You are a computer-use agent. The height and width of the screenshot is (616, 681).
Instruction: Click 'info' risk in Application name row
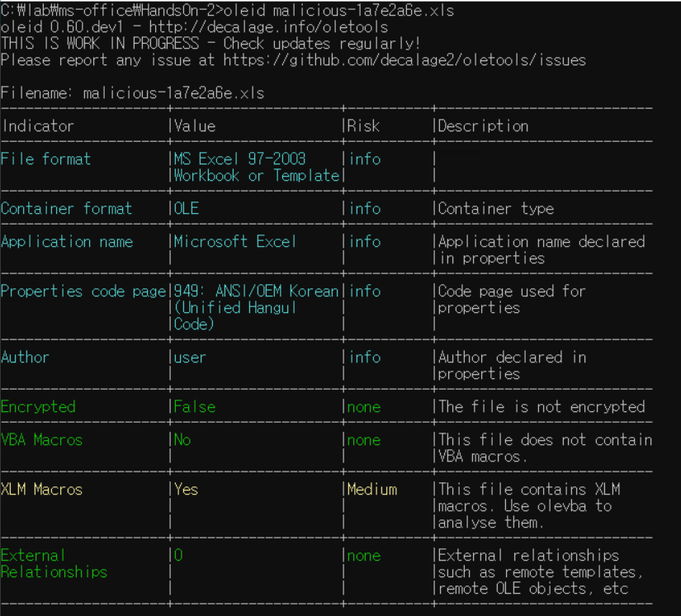click(x=365, y=242)
